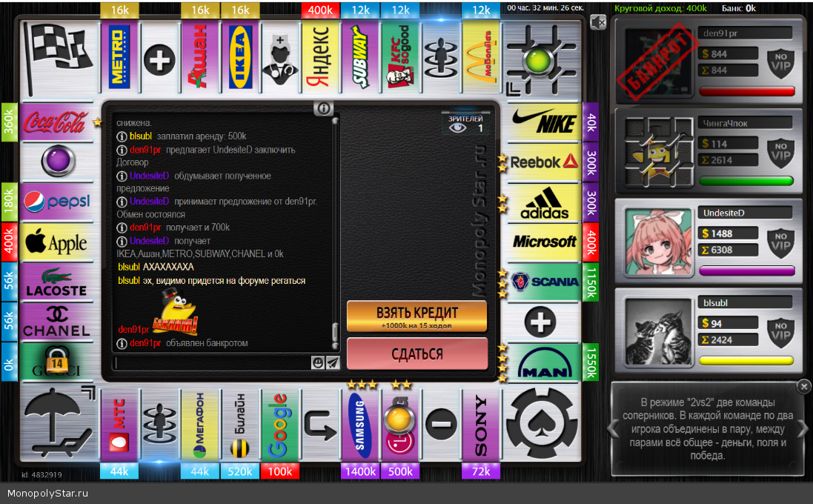Select the Coca-Cola property cell

57,122
